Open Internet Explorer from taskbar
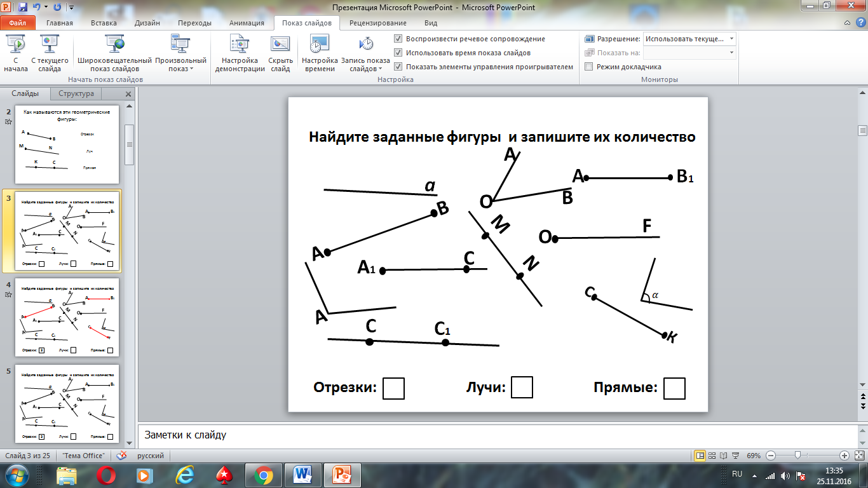The width and height of the screenshot is (868, 488). click(x=184, y=475)
